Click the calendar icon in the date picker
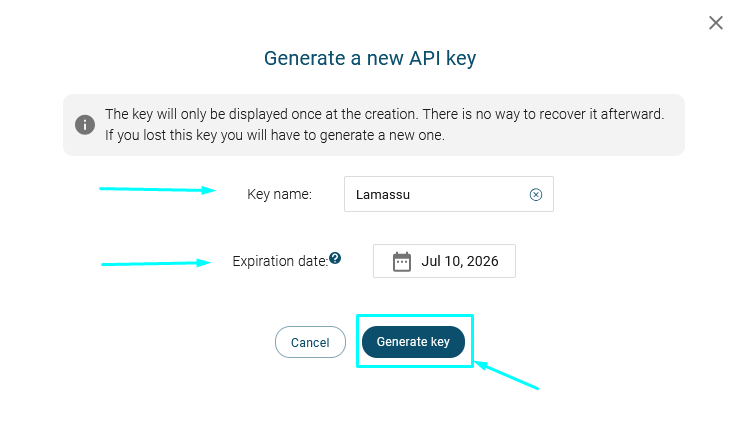Image resolution: width=739 pixels, height=427 pixels. 402,262
